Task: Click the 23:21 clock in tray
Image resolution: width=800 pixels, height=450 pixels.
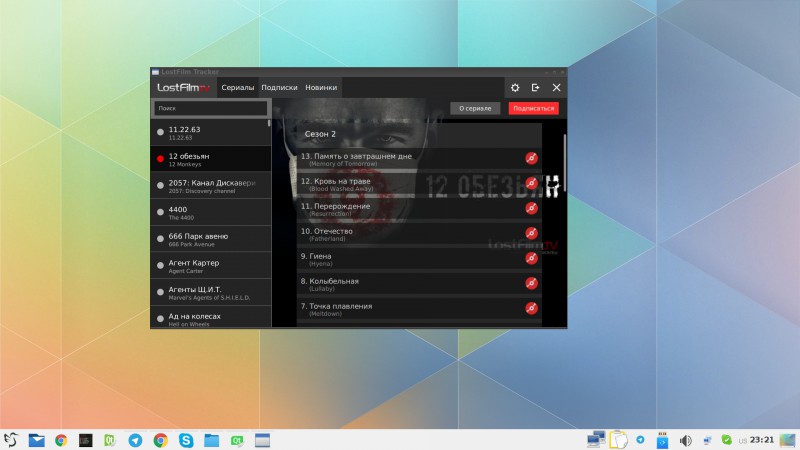Action: [x=761, y=440]
